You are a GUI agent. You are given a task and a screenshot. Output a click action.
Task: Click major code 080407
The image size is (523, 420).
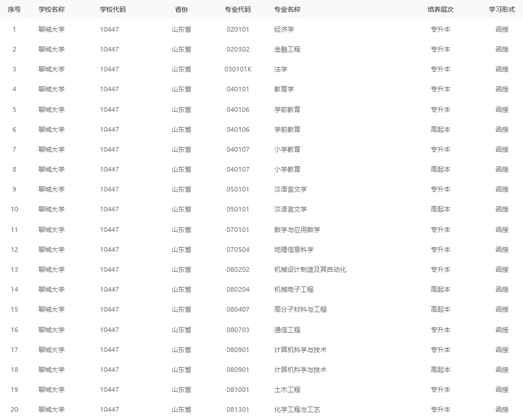coord(238,309)
